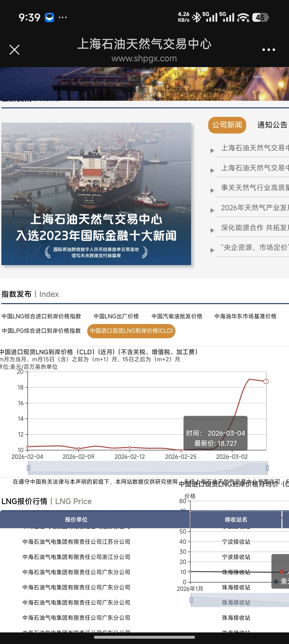Click arrow bullet beside 事关天然气行业 news

[x=212, y=191]
